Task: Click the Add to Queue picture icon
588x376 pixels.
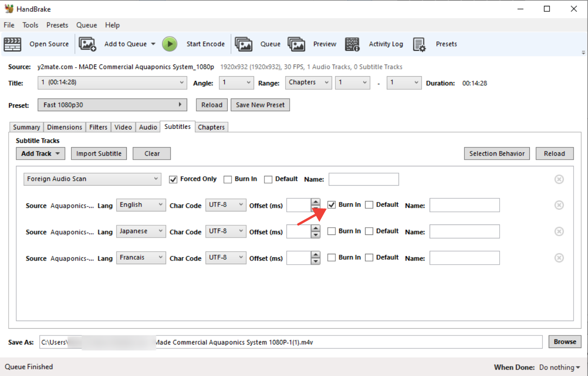Action: tap(88, 44)
